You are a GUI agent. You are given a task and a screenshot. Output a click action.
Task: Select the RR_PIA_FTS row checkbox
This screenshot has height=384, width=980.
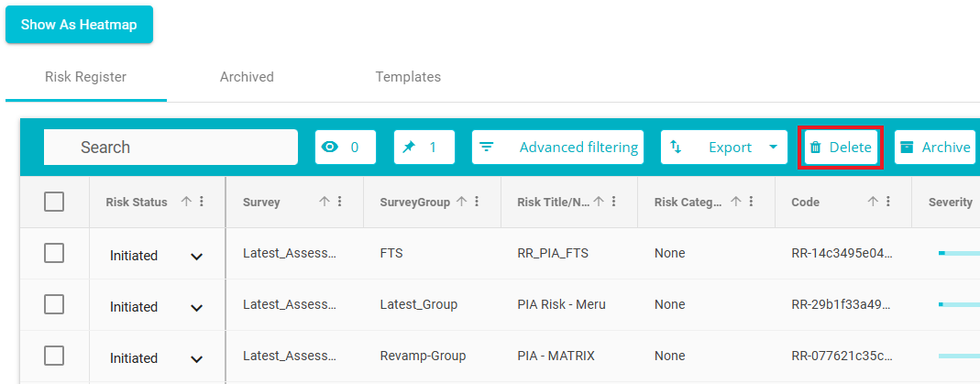[x=54, y=254]
